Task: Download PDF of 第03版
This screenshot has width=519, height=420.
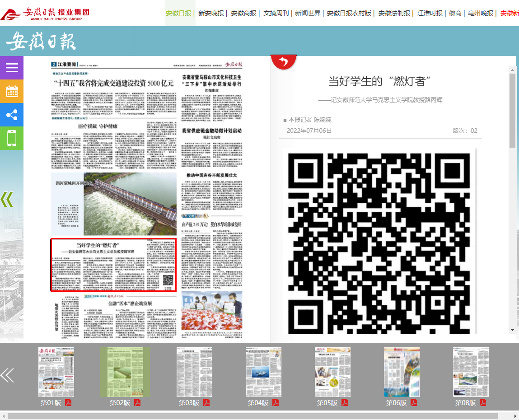Action: coord(206,403)
